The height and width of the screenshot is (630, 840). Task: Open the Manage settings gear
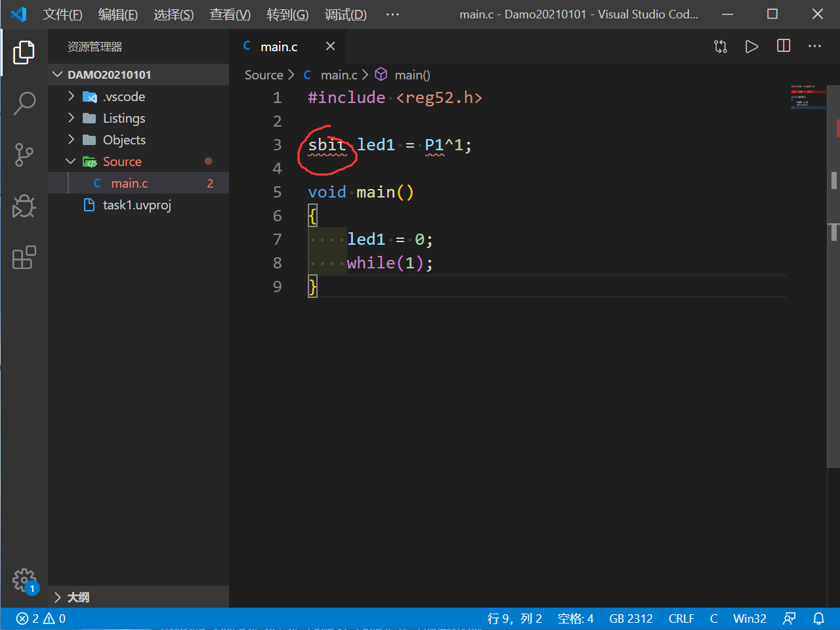pyautogui.click(x=24, y=581)
